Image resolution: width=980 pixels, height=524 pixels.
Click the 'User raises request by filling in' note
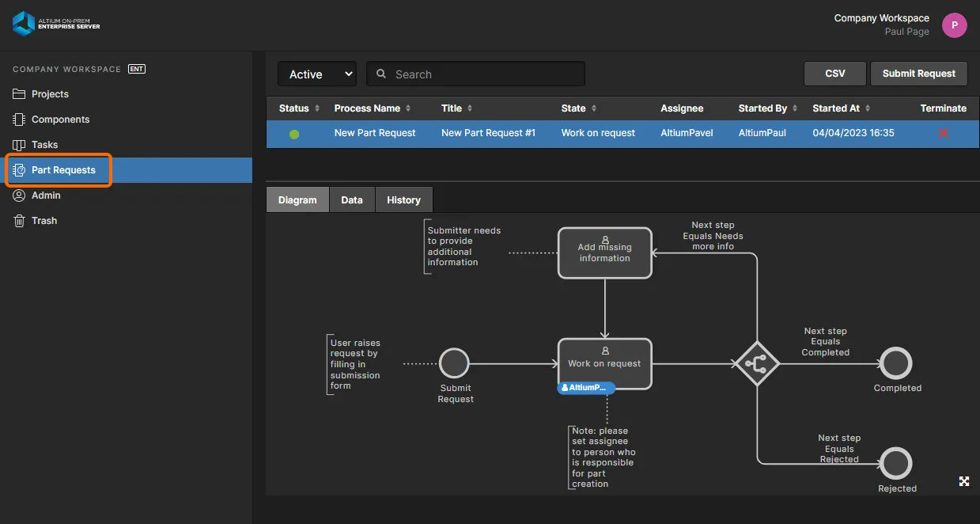pyautogui.click(x=355, y=364)
